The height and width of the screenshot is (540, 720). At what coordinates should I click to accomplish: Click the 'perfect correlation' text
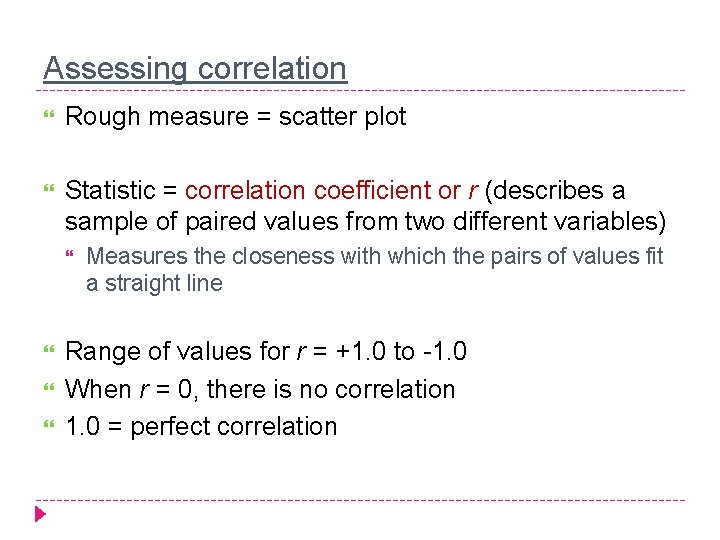234,427
